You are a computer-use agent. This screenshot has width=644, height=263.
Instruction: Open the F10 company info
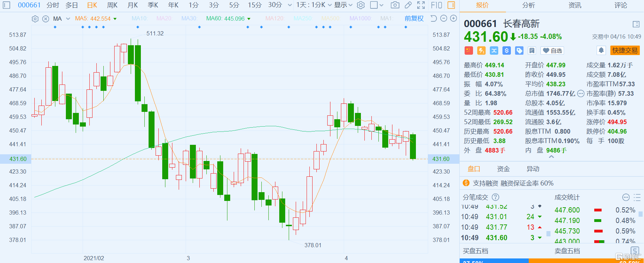pos(437,5)
